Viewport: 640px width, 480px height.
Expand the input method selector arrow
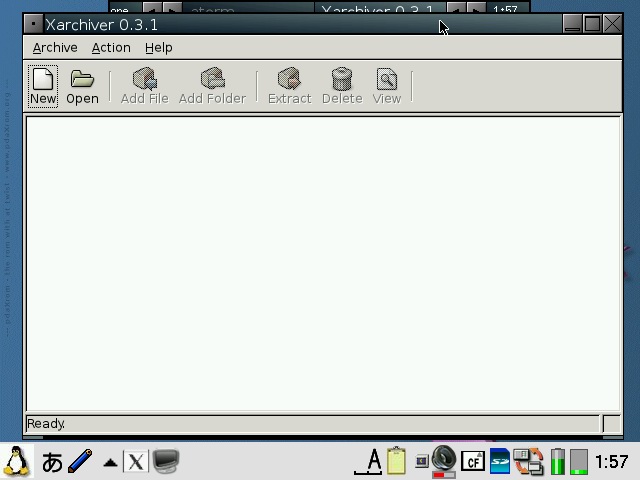pos(110,463)
